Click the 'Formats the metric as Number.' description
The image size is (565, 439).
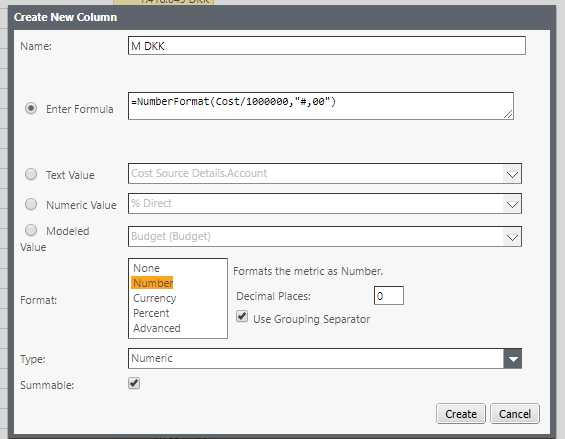click(308, 271)
